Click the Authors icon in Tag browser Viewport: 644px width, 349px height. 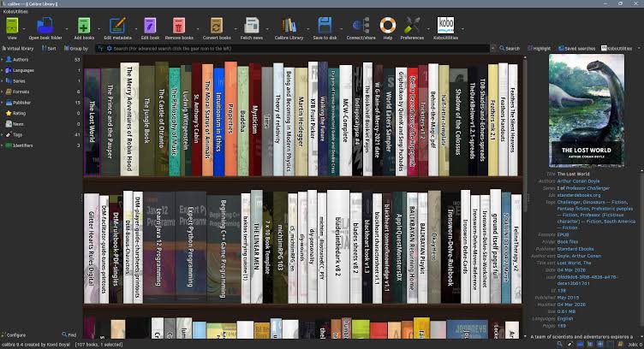point(9,60)
